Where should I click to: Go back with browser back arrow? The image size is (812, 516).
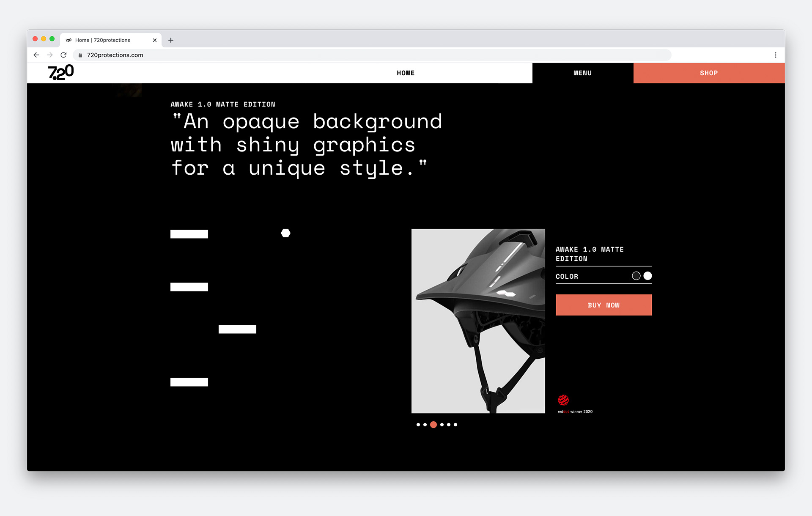[36, 55]
